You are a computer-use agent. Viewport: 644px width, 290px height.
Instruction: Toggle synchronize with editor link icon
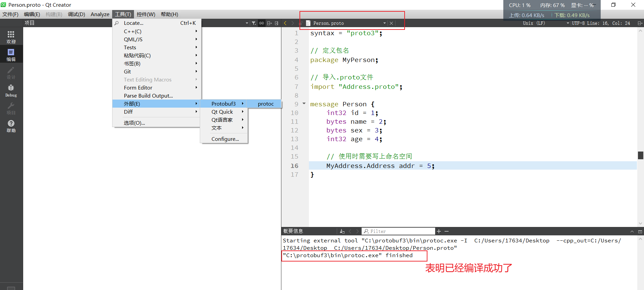click(262, 23)
